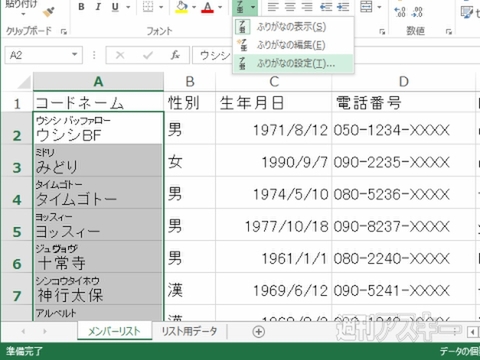Open the Borders dropdown arrow

(161, 7)
